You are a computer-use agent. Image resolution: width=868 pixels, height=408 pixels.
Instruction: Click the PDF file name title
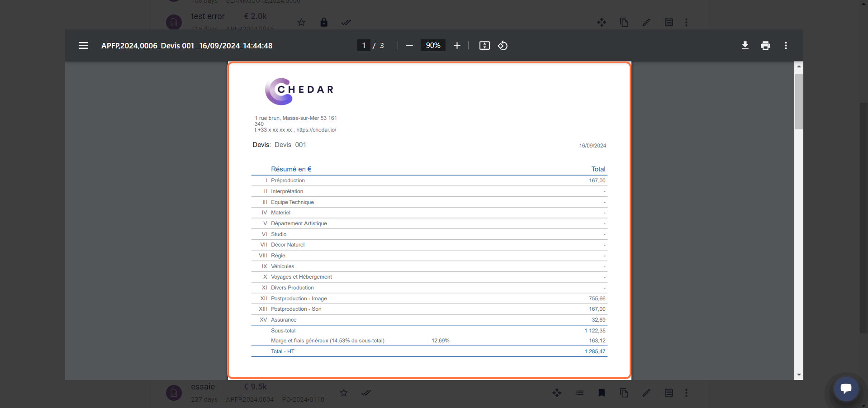(x=187, y=46)
